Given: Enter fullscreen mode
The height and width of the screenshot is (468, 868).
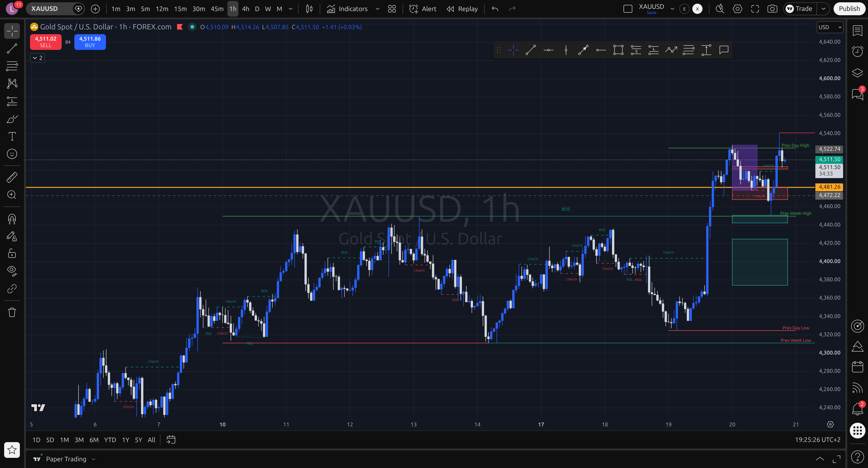Looking at the screenshot, I should tap(755, 9).
